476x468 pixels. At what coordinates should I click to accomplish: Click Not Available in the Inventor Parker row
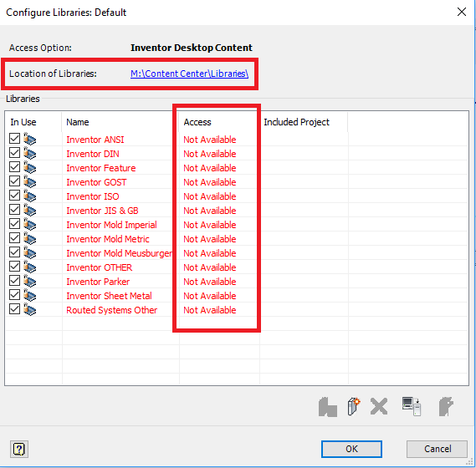(210, 282)
